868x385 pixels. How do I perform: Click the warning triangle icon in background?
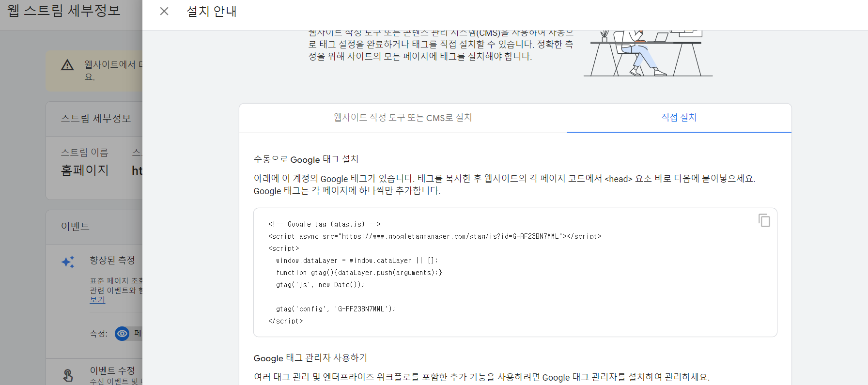tap(67, 65)
